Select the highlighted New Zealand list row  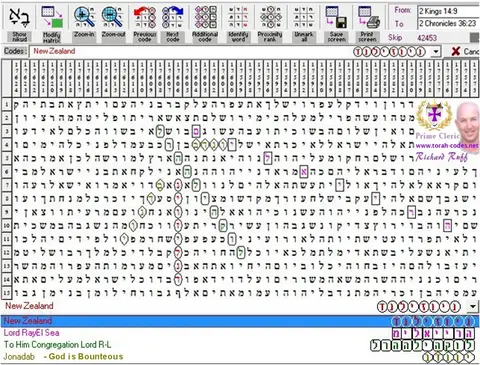pyautogui.click(x=240, y=321)
